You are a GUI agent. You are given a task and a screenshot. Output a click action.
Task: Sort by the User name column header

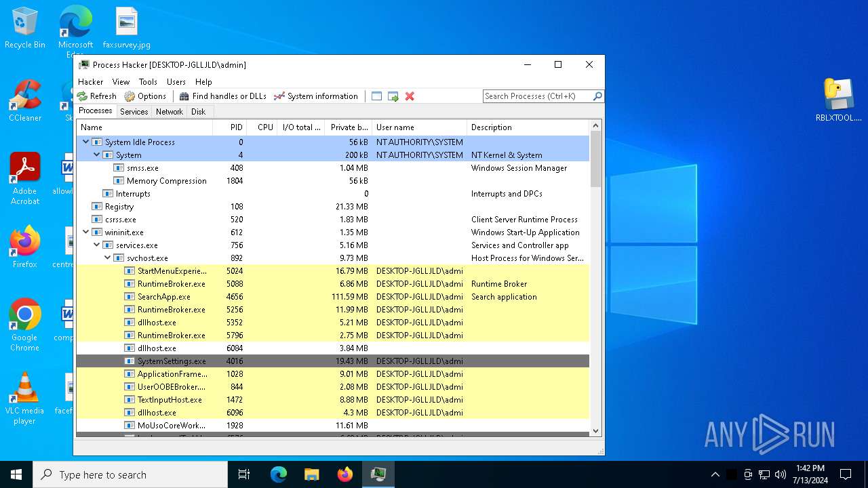tap(420, 127)
